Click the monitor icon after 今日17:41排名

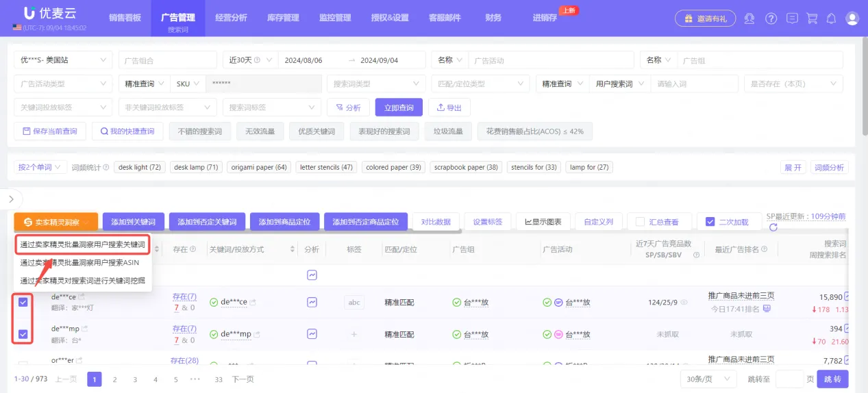(767, 308)
